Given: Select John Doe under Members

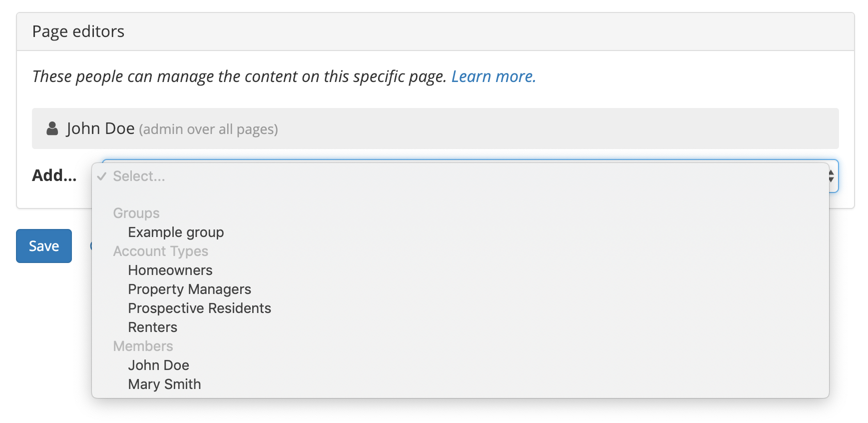Looking at the screenshot, I should 158,365.
